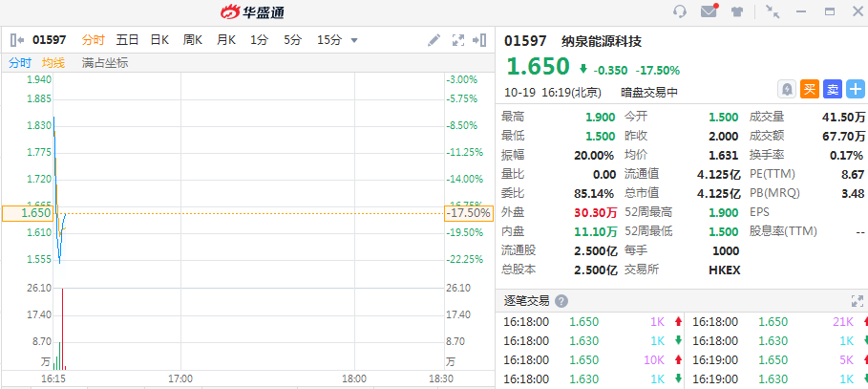This screenshot has height=389, width=868.
Task: Toggle the 分时 line legend
Action: tap(20, 63)
